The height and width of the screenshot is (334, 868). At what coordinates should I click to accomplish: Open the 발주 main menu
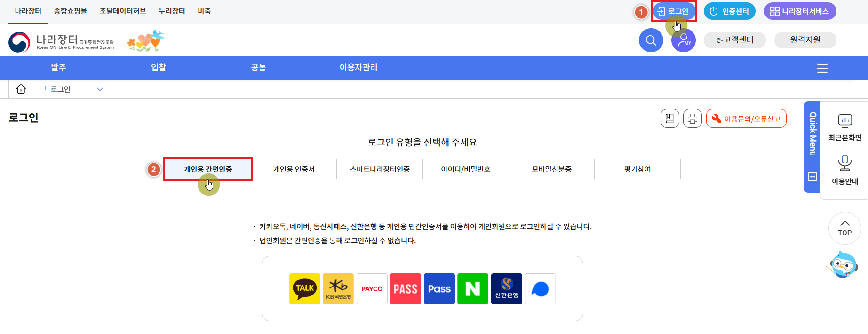coord(58,68)
